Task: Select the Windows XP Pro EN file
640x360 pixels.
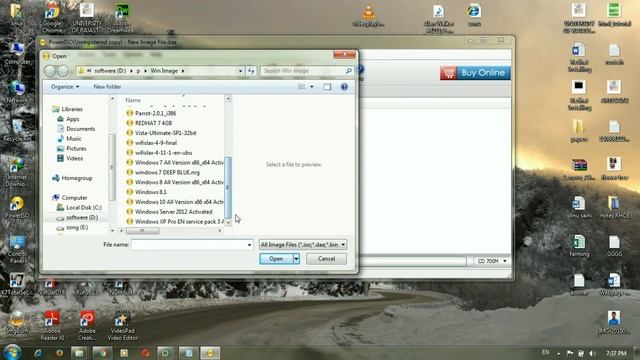Action: pyautogui.click(x=175, y=221)
